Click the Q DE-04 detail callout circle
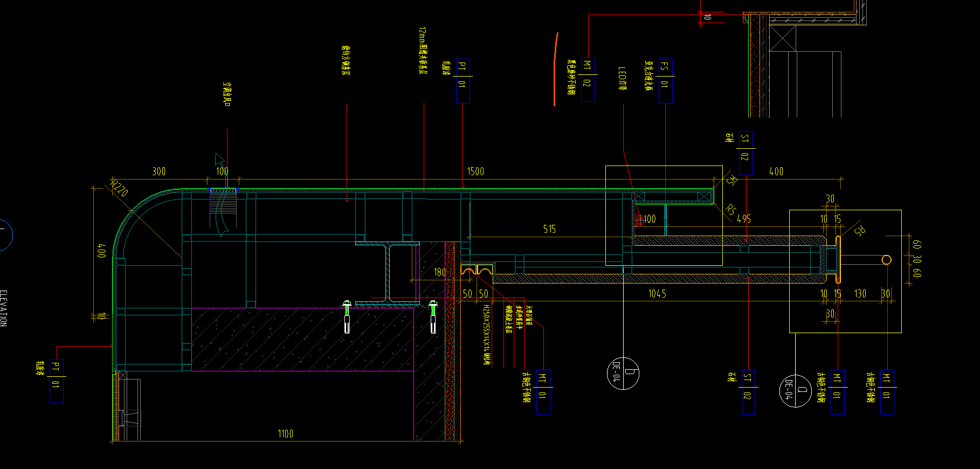980x469 pixels. (x=796, y=391)
